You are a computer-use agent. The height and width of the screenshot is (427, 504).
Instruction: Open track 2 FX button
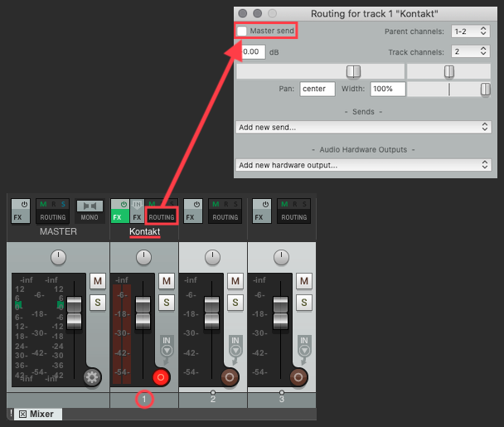point(193,217)
